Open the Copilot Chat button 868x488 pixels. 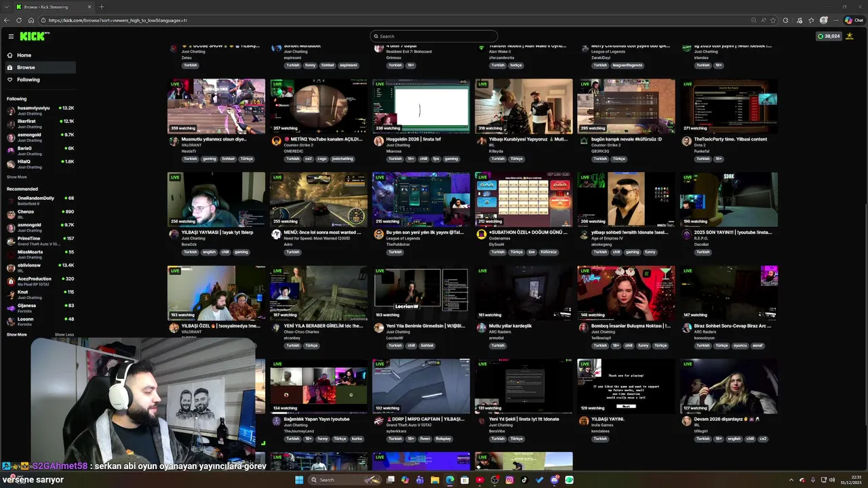(854, 20)
